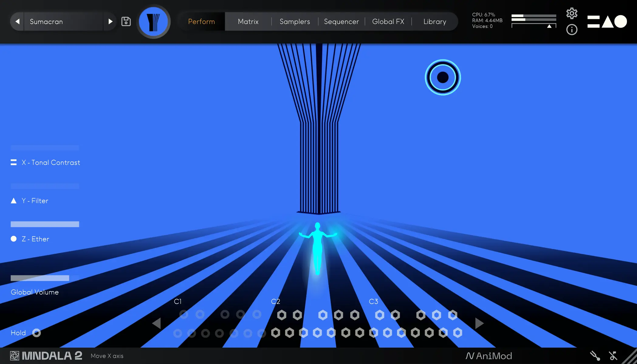637x364 pixels.
Task: Toggle the X - Tonal Contrast axis icon
Action: click(x=14, y=162)
